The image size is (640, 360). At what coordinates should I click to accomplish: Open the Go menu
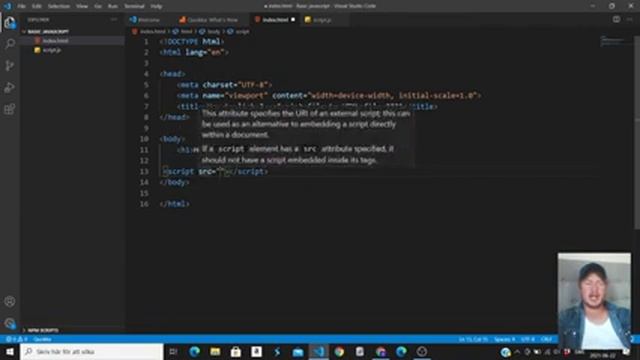point(98,6)
